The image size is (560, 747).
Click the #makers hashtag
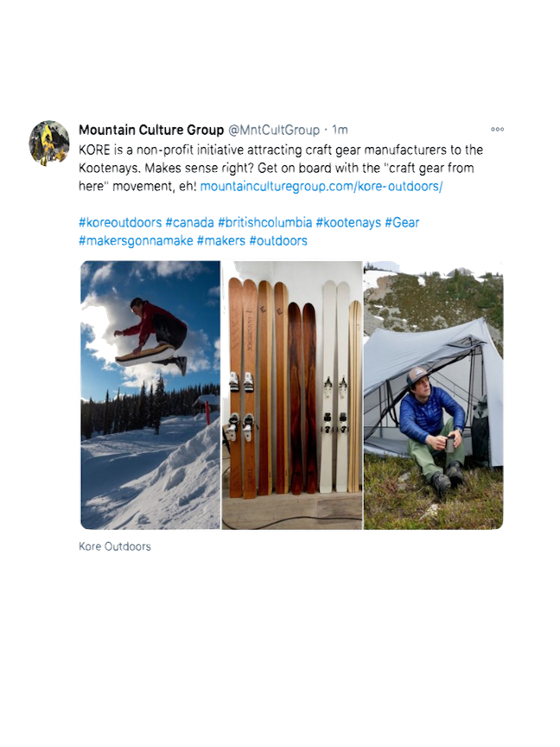[221, 240]
